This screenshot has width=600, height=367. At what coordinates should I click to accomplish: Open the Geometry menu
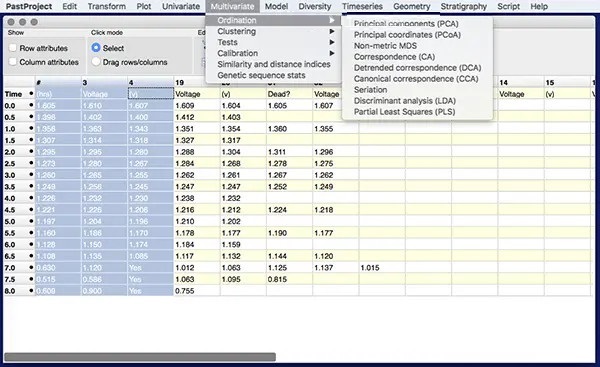[412, 7]
